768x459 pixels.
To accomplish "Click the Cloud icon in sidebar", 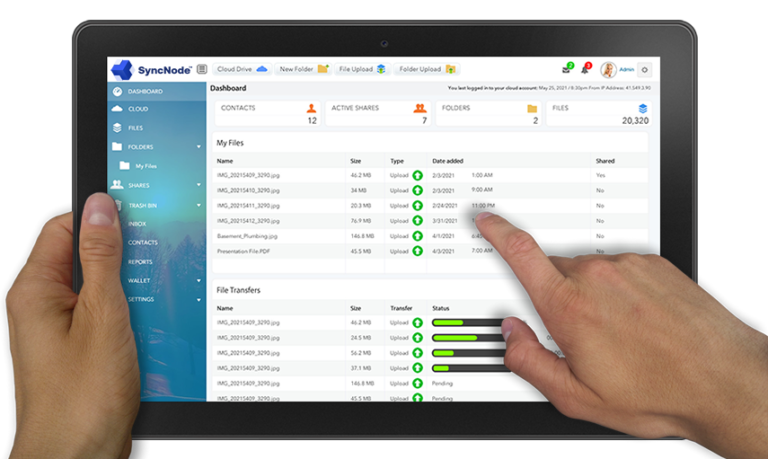I will tap(117, 109).
